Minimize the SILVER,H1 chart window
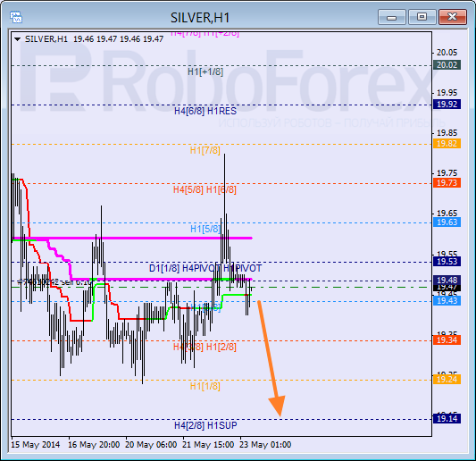Image resolution: width=476 pixels, height=461 pixels. pyautogui.click(x=392, y=17)
